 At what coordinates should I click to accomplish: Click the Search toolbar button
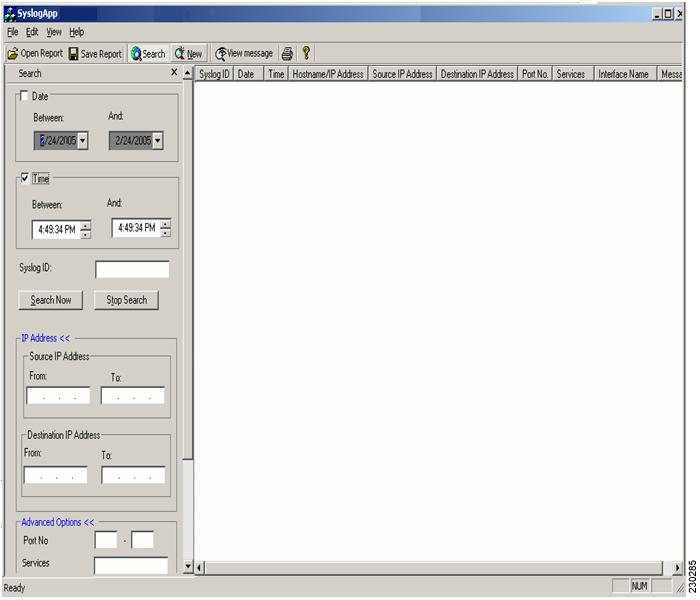click(148, 54)
